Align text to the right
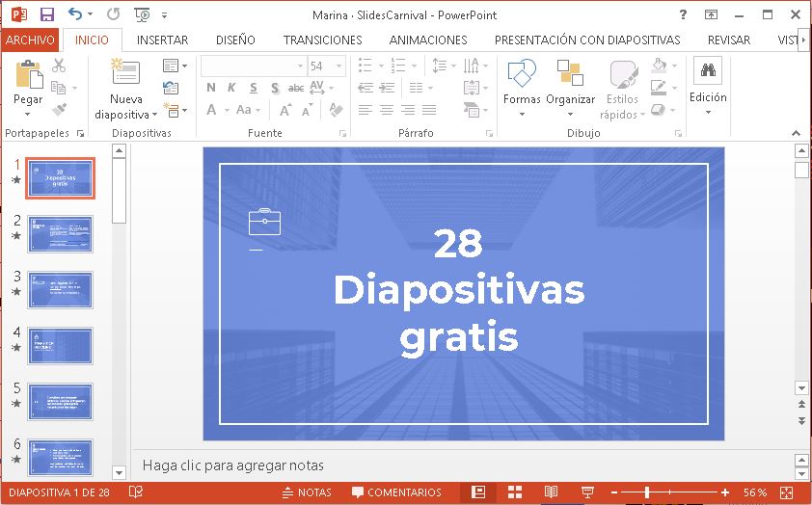812x505 pixels. pos(408,110)
